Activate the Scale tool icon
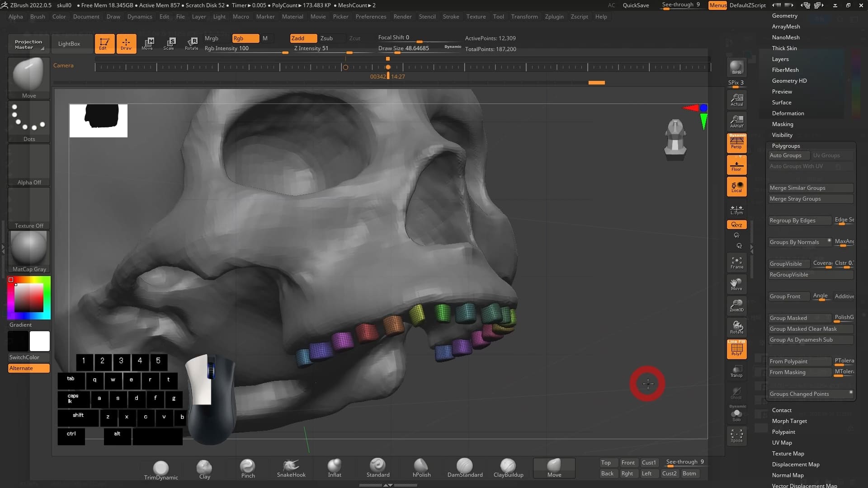 click(169, 43)
